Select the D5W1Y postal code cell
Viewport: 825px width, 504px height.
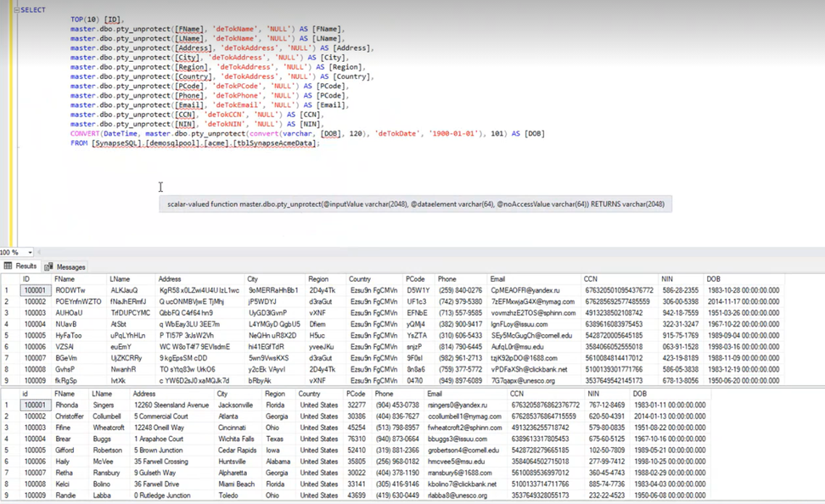click(418, 290)
